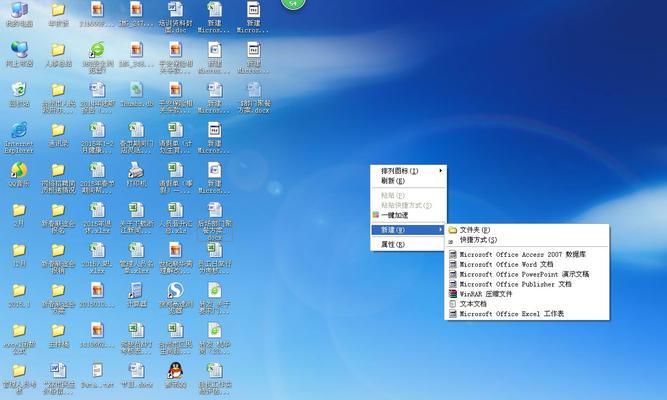
Task: Create a Microsoft Office Word 文档
Action: click(527, 264)
